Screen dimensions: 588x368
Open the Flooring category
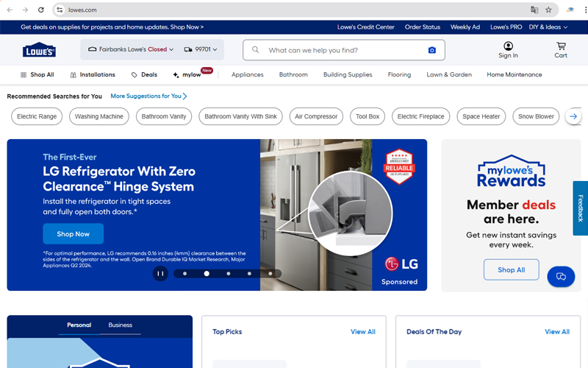coord(399,75)
